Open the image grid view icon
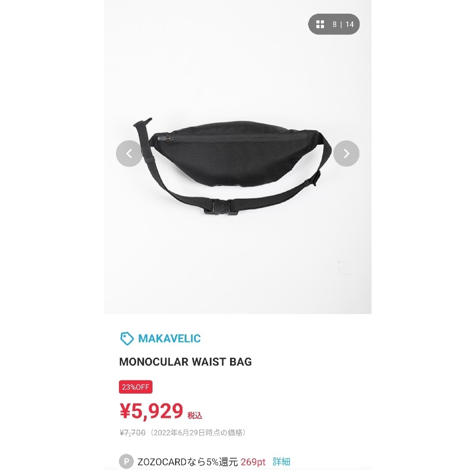Image resolution: width=476 pixels, height=476 pixels. [x=320, y=24]
